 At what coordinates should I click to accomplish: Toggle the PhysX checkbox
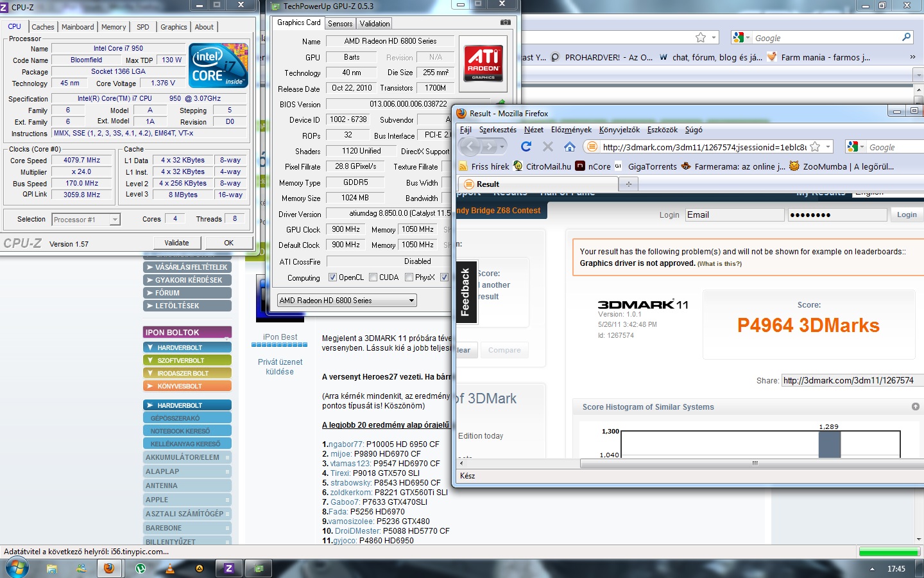tap(409, 277)
